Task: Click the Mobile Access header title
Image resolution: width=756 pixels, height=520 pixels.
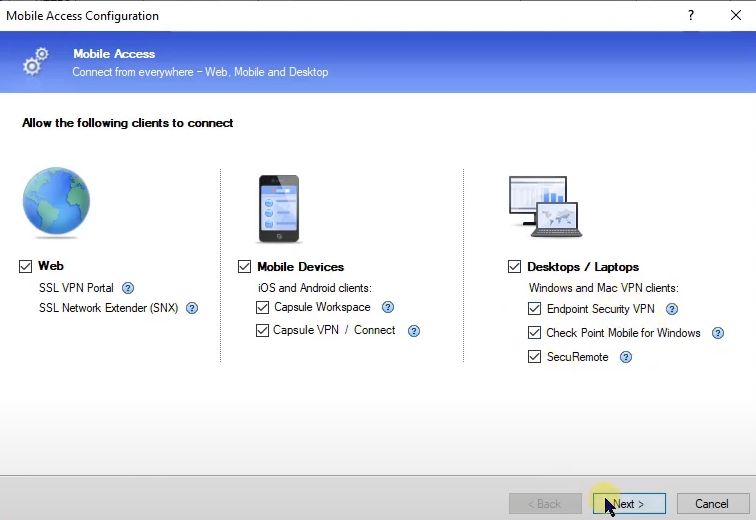Action: (x=114, y=54)
